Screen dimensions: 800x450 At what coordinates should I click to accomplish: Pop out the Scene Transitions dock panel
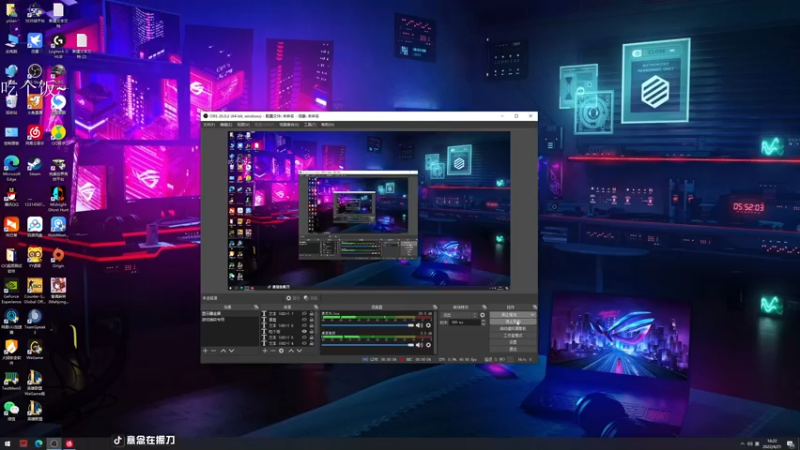[484, 307]
